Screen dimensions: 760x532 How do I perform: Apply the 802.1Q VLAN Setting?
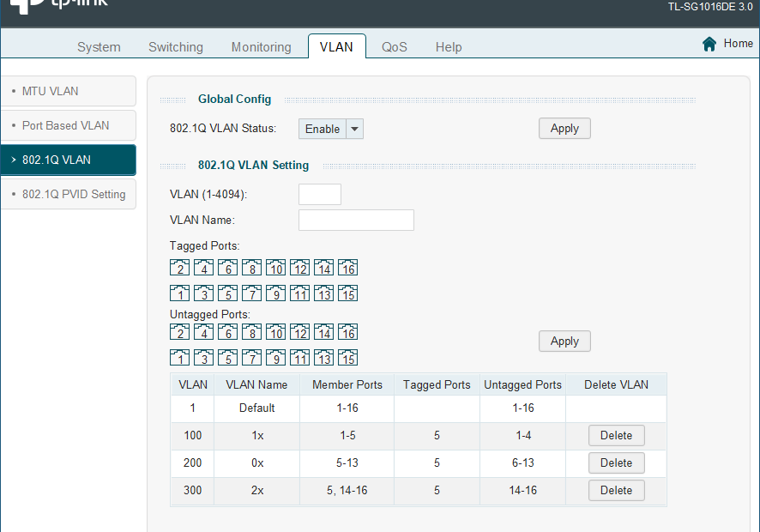point(564,342)
